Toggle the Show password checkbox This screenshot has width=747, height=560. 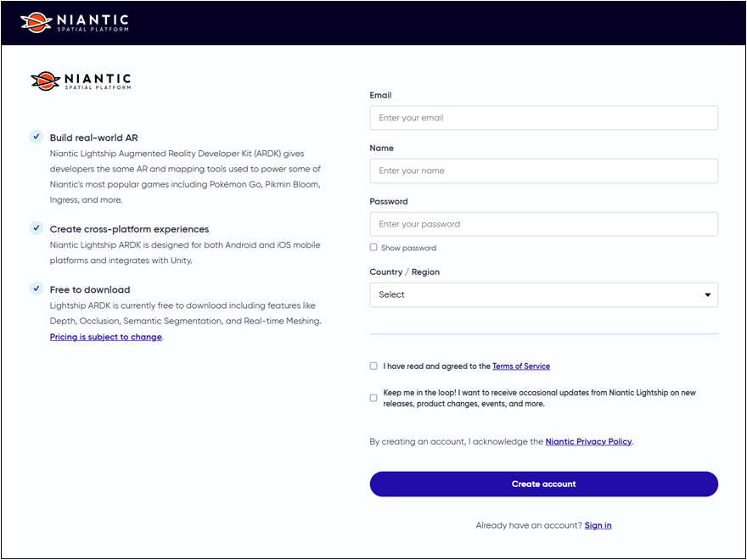(x=373, y=247)
